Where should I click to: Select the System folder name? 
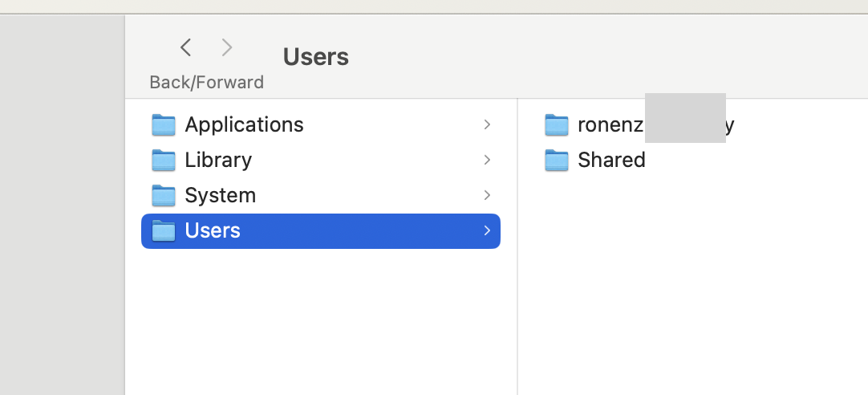pos(220,195)
